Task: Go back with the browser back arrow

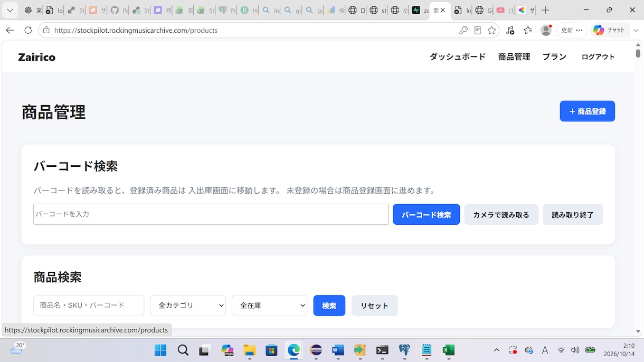Action: [10, 30]
